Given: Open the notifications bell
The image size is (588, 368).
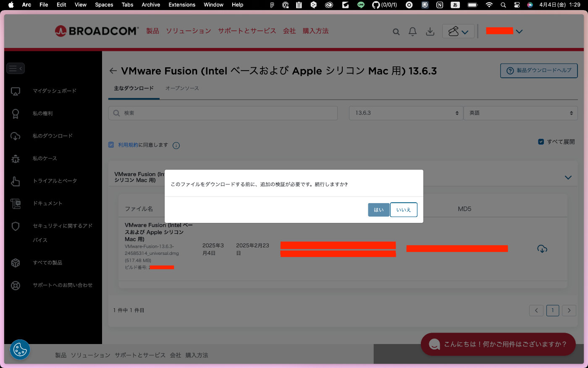Looking at the screenshot, I should 413,32.
